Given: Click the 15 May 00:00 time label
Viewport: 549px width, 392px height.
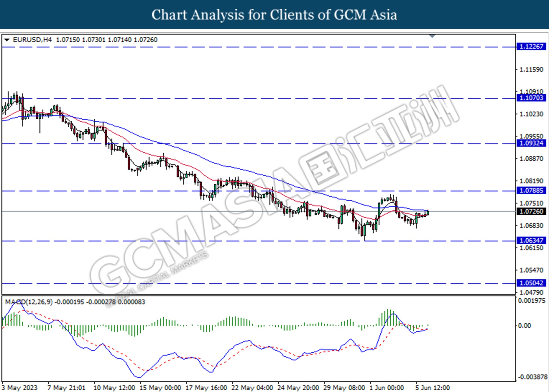Looking at the screenshot, I should [160, 388].
